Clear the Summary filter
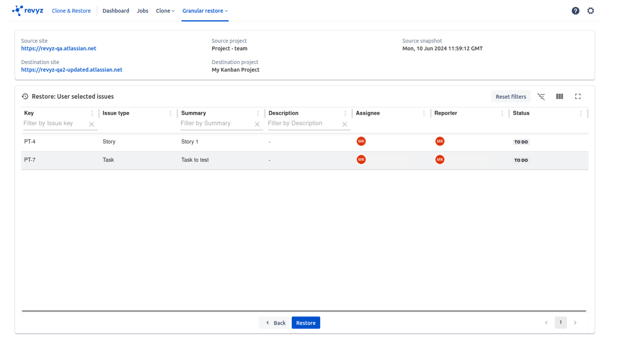 pyautogui.click(x=257, y=124)
